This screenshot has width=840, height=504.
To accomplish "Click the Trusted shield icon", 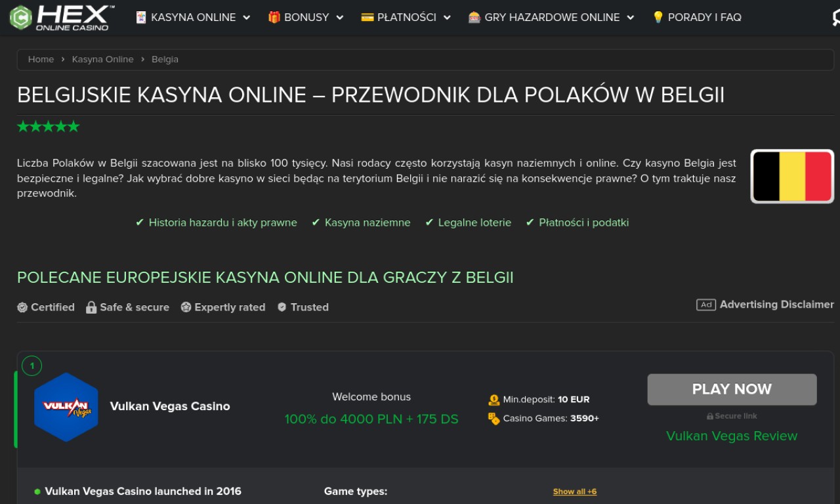I will coord(282,307).
